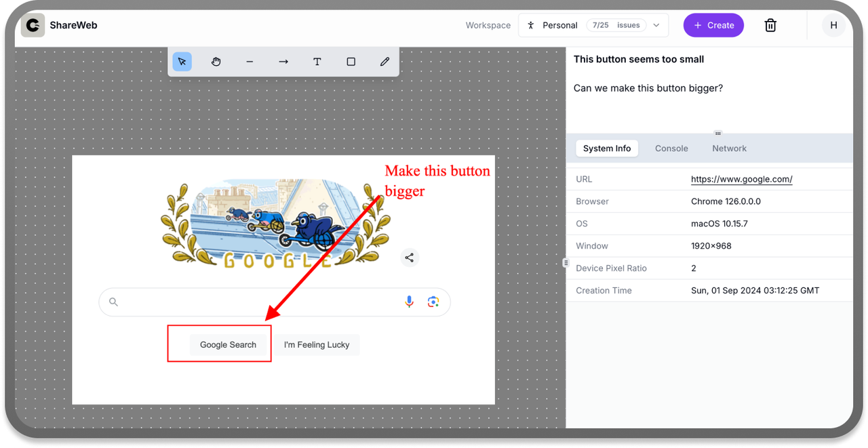The height and width of the screenshot is (448, 868).
Task: Click the purple Create button
Action: click(x=713, y=25)
